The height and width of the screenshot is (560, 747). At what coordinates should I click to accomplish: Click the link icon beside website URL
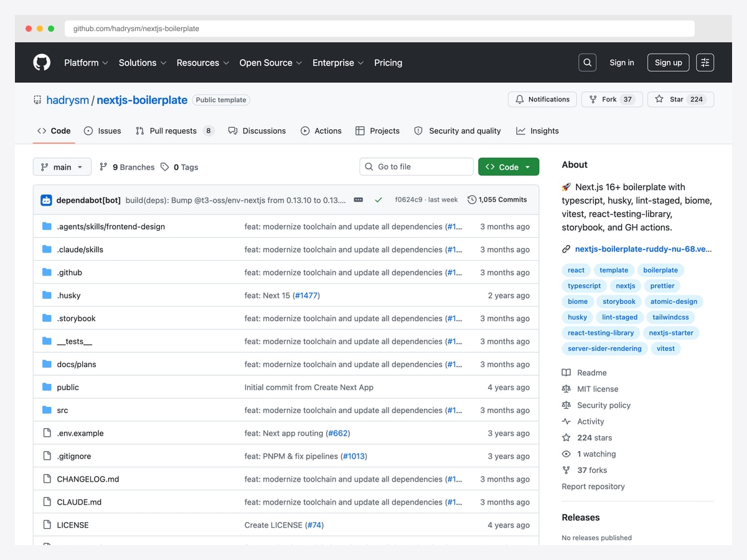(566, 249)
